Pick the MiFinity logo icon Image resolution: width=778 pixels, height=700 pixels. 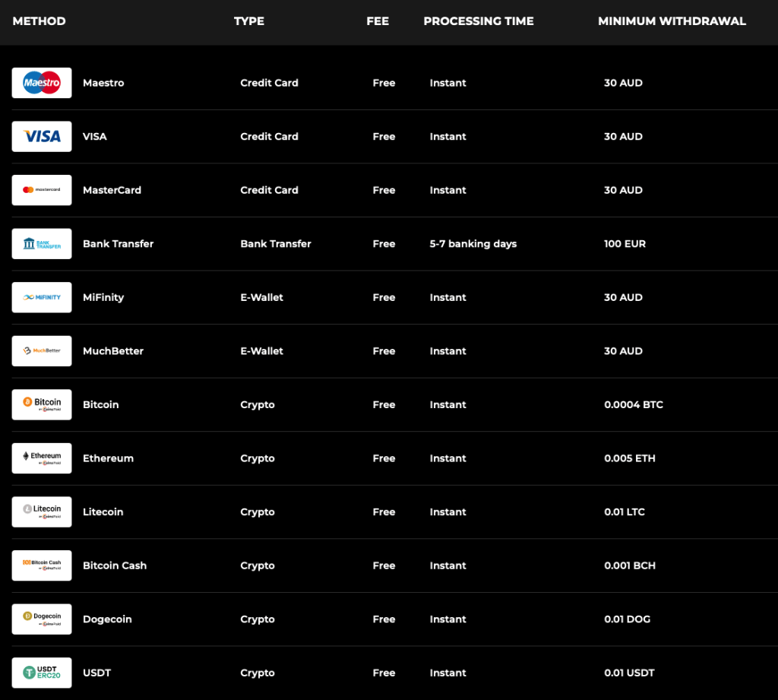pos(42,297)
